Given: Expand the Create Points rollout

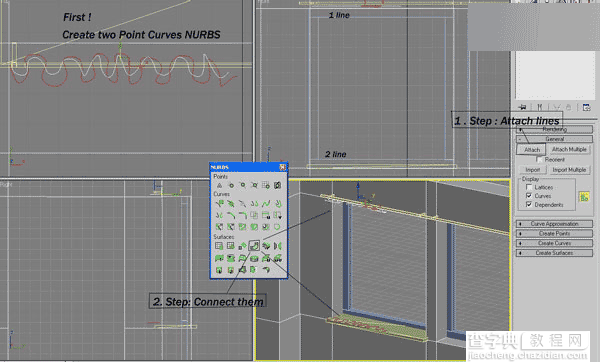Looking at the screenshot, I should (x=554, y=233).
